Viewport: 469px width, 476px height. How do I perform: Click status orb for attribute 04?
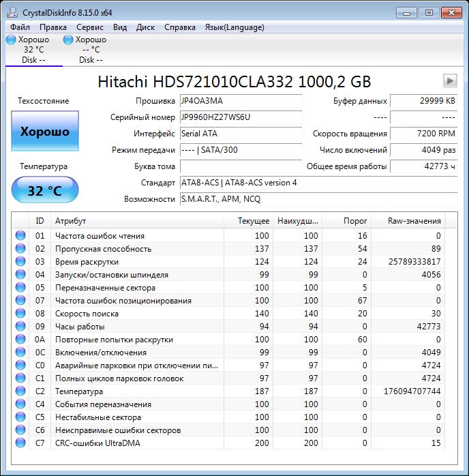20,274
